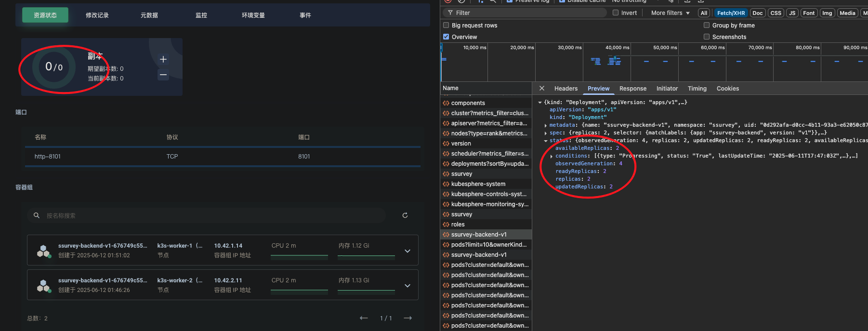
Task: Expand the conditions array in preview
Action: tap(552, 156)
